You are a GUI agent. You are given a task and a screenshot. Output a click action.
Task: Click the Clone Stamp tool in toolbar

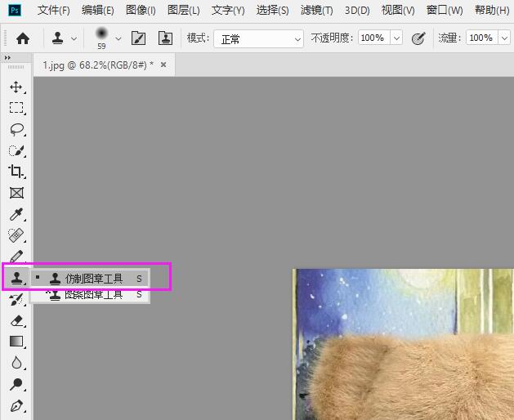(x=16, y=278)
